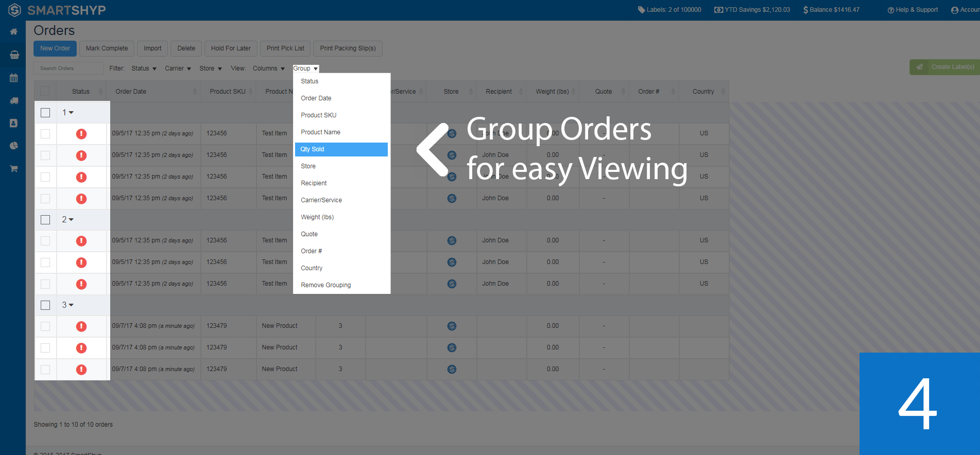Open the Home page from the sidebar

(x=14, y=32)
